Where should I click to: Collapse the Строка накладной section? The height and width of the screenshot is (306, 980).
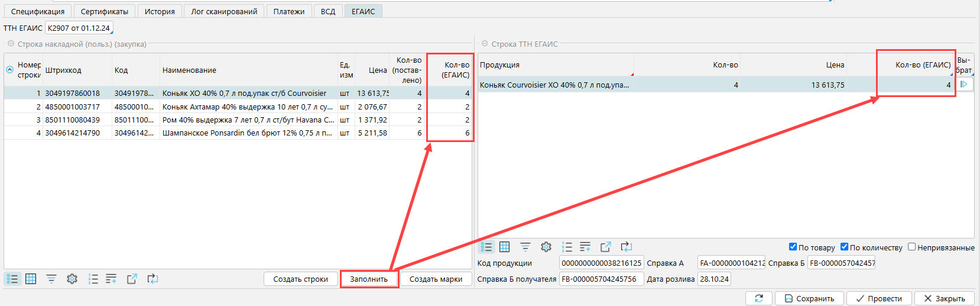[x=11, y=44]
